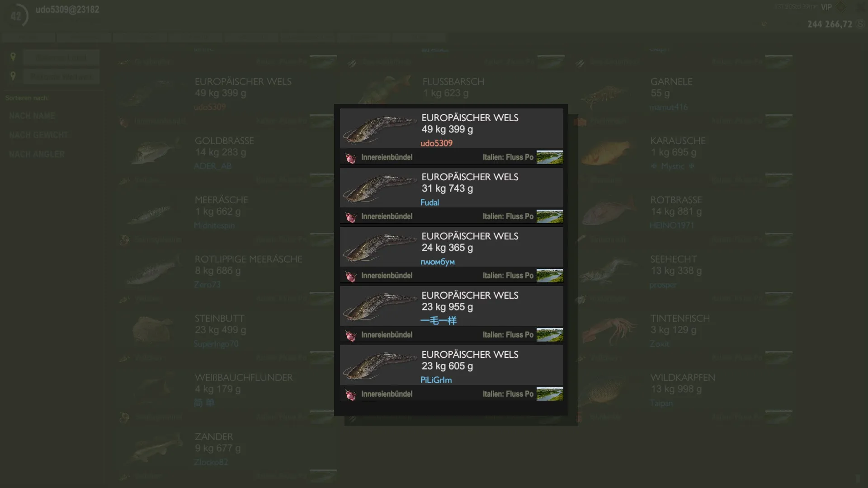Sort records by Nach Angler

click(37, 155)
